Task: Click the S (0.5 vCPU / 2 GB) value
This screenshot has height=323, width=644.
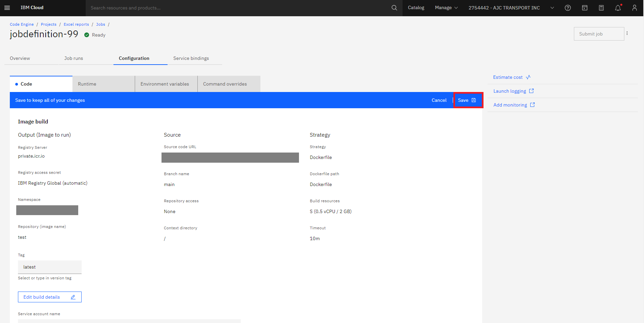Action: (330, 211)
